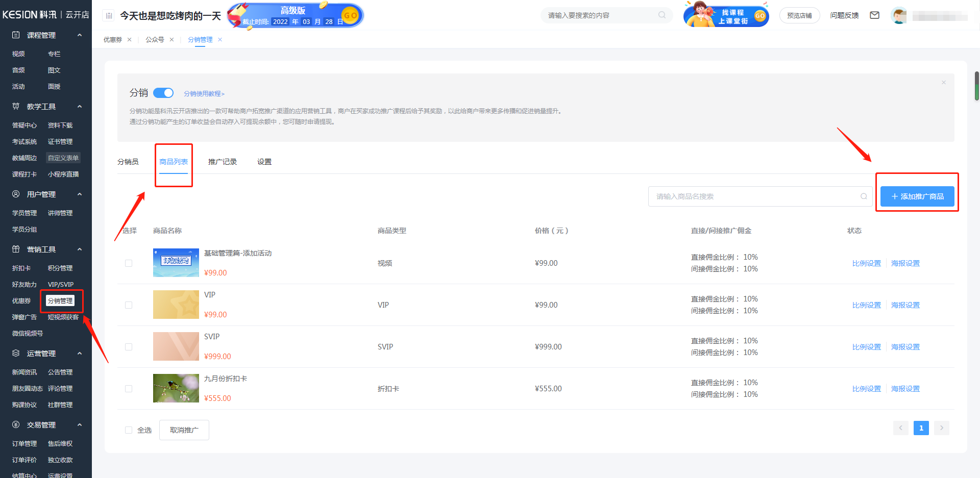
Task: Switch to the 推广记录 tab
Action: pyautogui.click(x=223, y=162)
